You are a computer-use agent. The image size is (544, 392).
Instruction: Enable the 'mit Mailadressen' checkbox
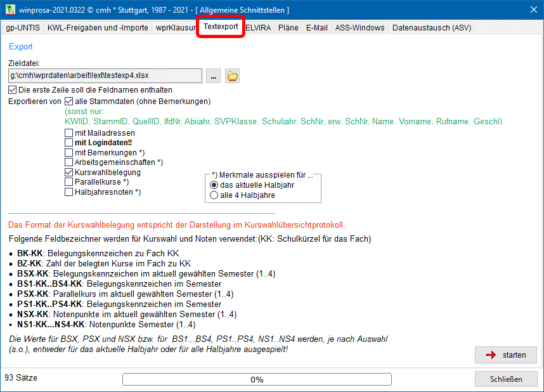68,133
